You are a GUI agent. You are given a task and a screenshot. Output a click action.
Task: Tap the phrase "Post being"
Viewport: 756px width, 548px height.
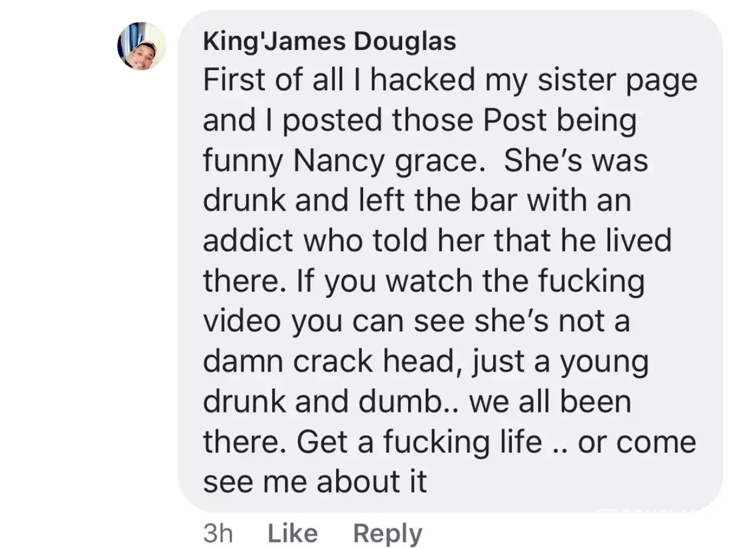[x=560, y=121]
